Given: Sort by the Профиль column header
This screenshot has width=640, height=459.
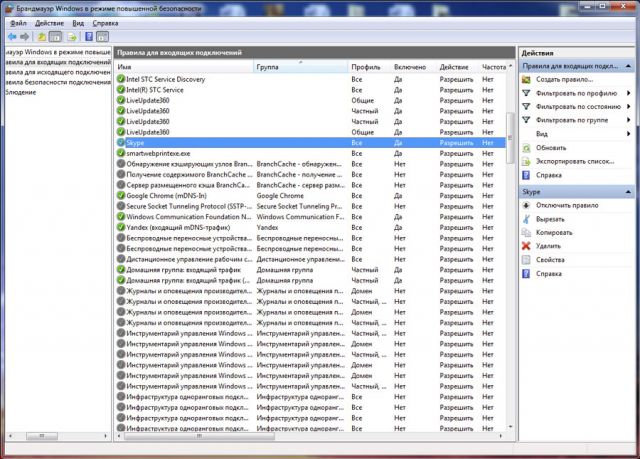Looking at the screenshot, I should point(369,67).
